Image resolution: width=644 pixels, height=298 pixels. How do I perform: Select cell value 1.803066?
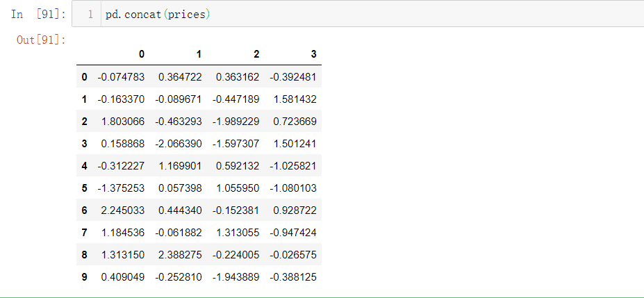(123, 122)
